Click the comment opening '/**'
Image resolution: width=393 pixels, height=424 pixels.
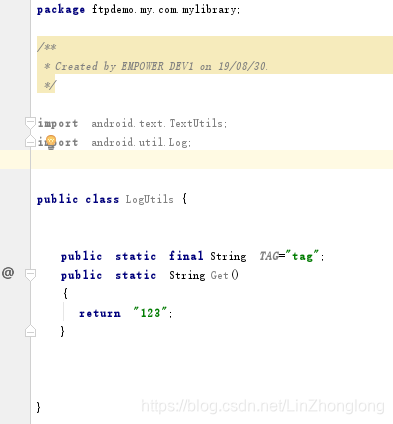point(47,47)
